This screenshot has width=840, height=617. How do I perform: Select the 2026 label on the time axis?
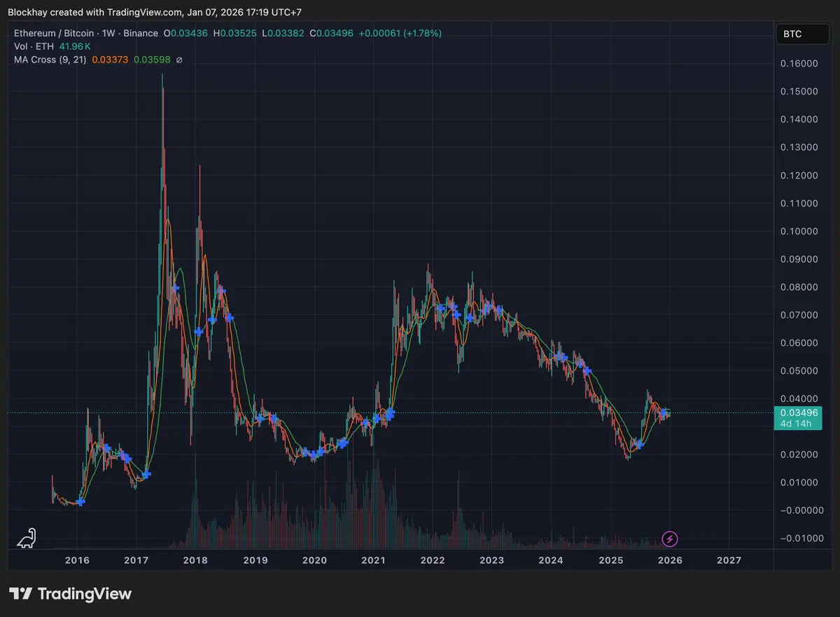point(670,560)
